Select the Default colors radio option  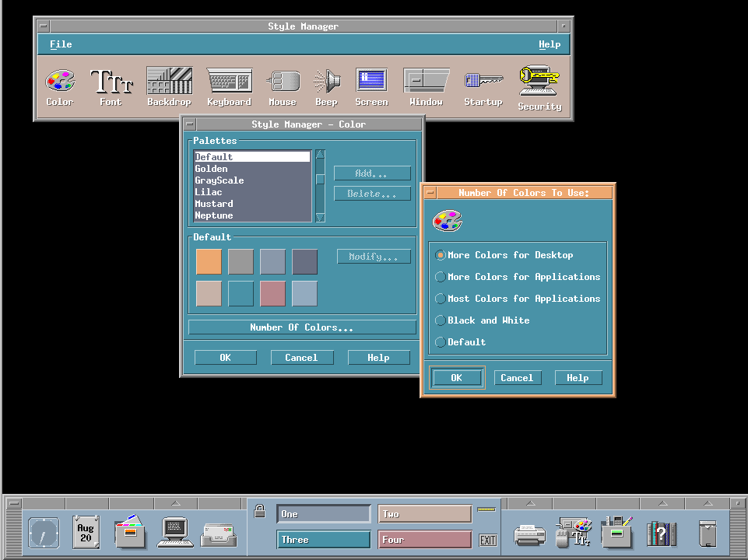click(x=461, y=342)
